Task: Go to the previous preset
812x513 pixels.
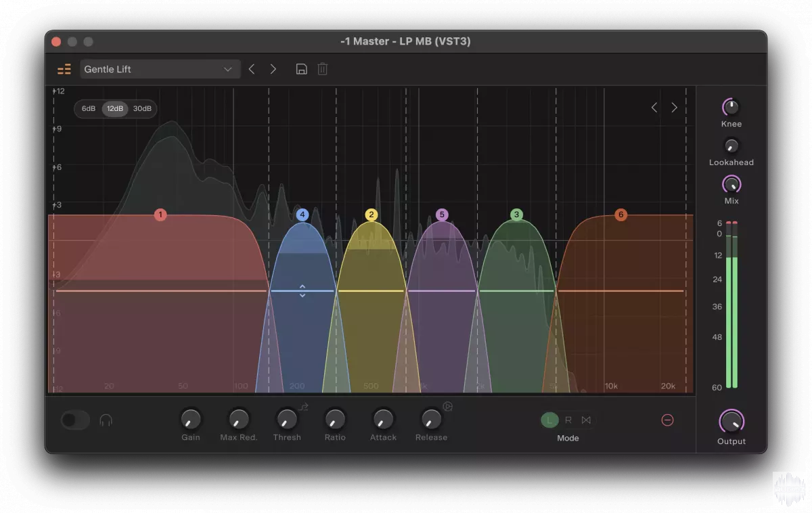Action: click(x=252, y=69)
